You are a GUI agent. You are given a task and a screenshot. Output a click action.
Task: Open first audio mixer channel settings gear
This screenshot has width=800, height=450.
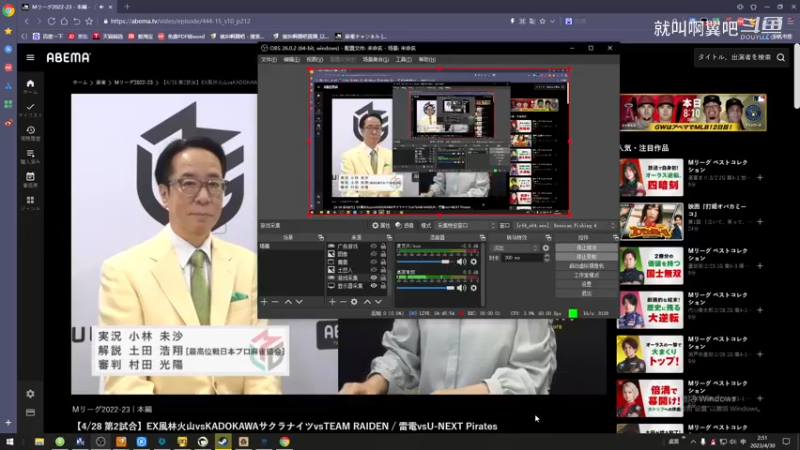(x=473, y=262)
